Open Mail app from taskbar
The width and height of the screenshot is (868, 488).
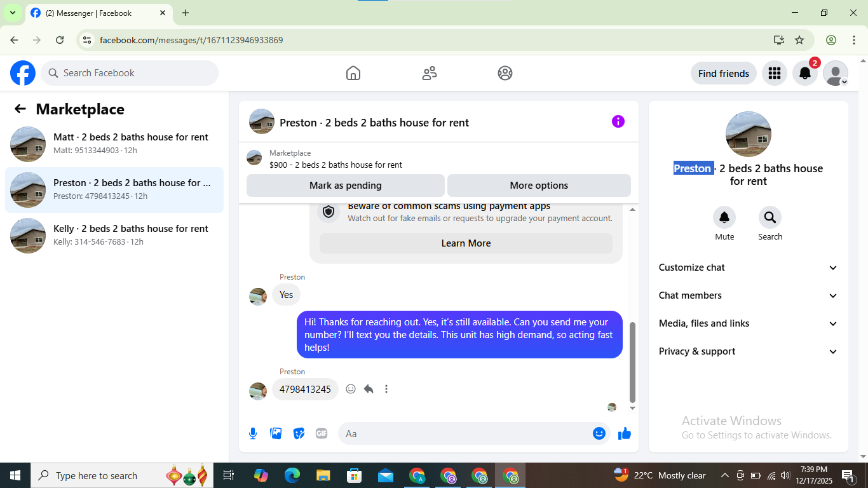click(x=386, y=475)
